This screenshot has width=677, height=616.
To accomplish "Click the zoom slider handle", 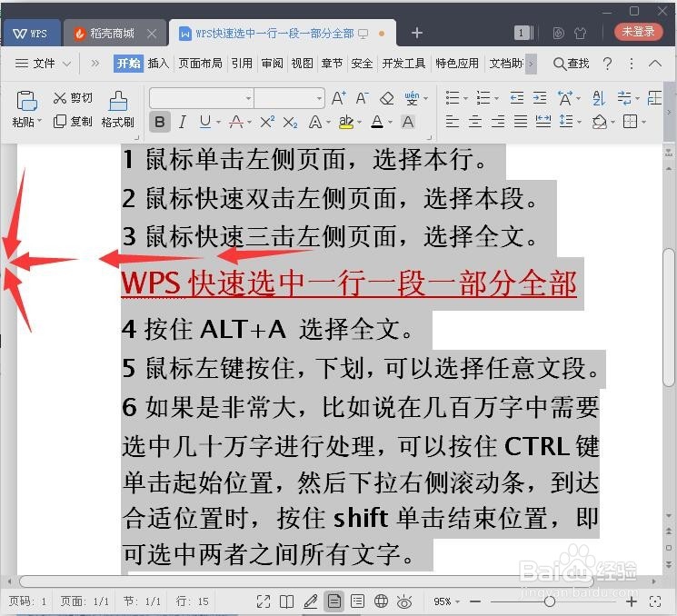I will [550, 601].
